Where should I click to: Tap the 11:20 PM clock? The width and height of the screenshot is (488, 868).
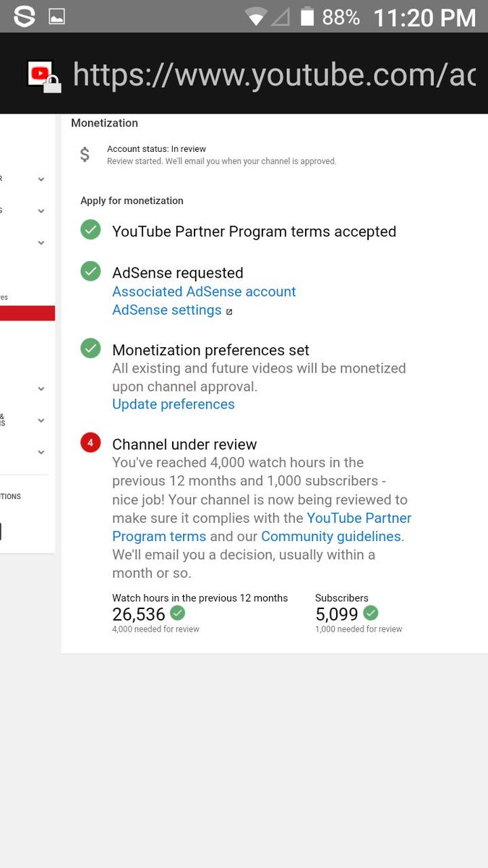[424, 17]
